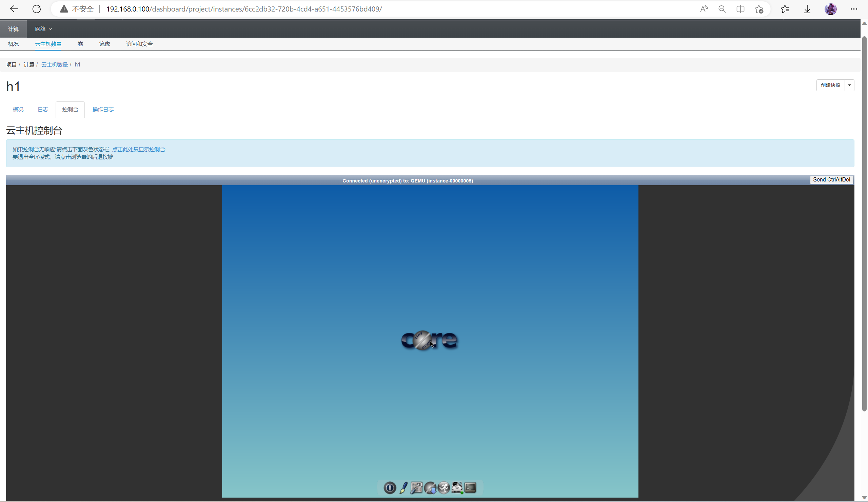Open browser settings ellipsis menu
The width and height of the screenshot is (868, 502).
click(853, 9)
